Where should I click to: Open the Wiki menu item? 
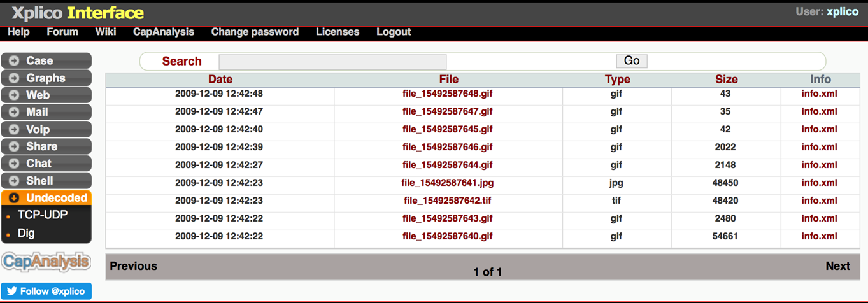tap(106, 32)
